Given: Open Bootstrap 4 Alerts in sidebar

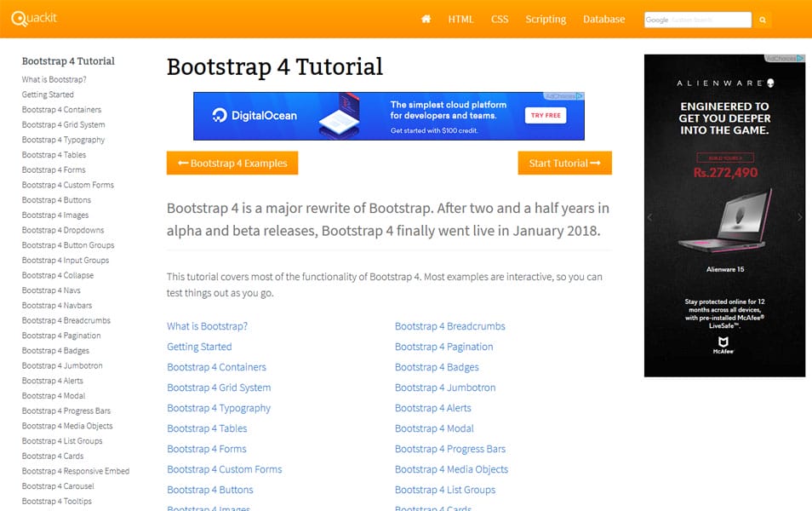Looking at the screenshot, I should point(52,381).
